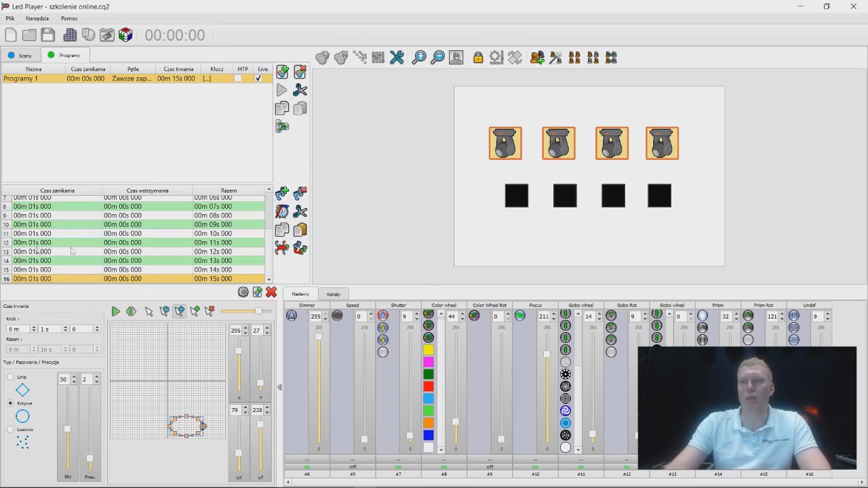Paste a step using the clipboard icon
Viewport: 868px width, 488px height.
coord(300,230)
